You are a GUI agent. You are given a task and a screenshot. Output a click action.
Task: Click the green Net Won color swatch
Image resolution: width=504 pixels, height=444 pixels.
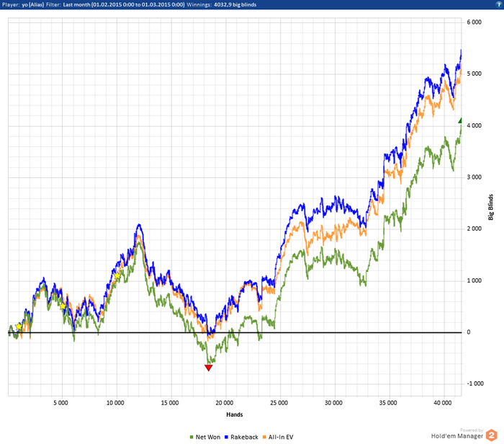point(192,438)
